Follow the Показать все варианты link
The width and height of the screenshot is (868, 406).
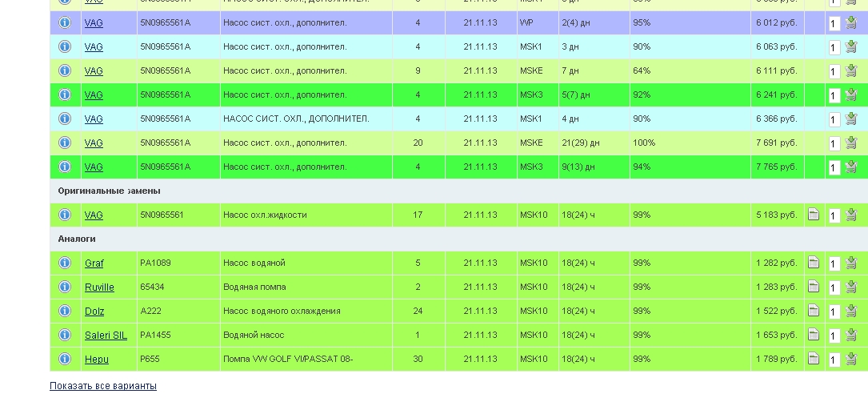click(103, 385)
